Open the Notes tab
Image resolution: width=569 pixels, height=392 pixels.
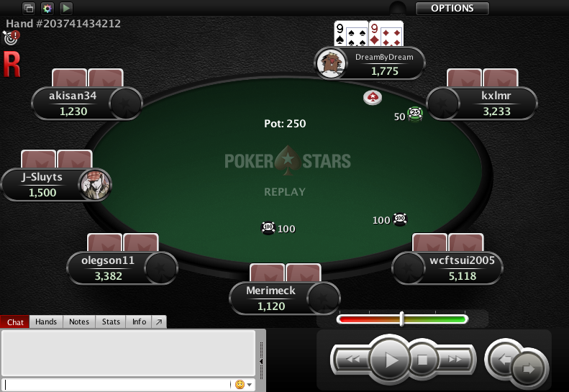pos(79,322)
